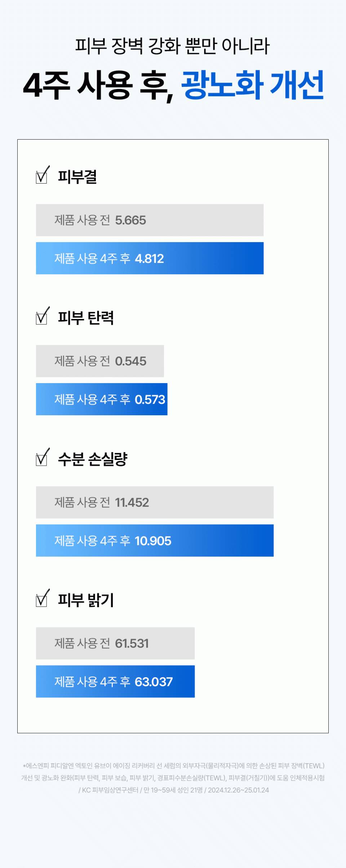This screenshot has height=868, width=346.
Task: Click the 수분 손실량 section heading
Action: (93, 459)
